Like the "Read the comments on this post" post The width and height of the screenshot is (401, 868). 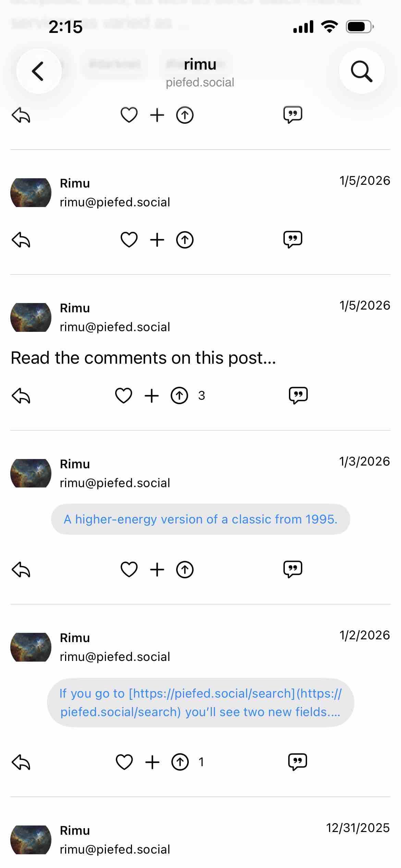(x=123, y=396)
